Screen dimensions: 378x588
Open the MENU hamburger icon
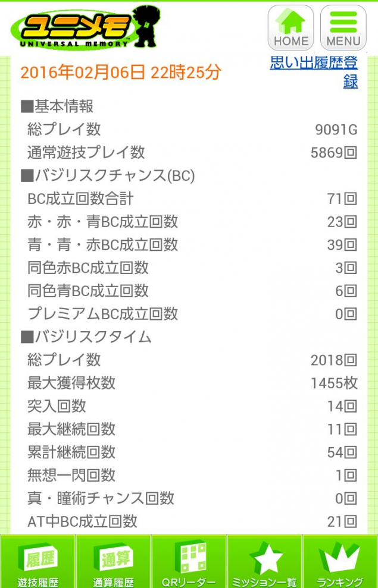coord(343,28)
